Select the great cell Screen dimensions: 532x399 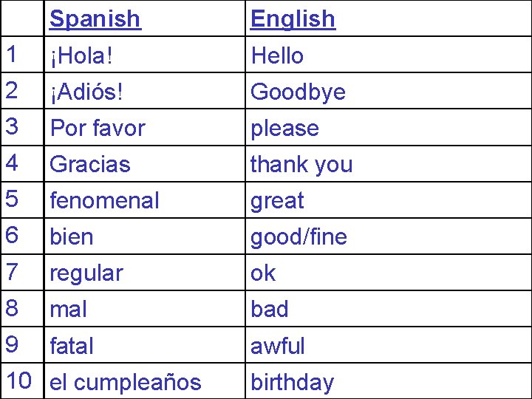277,200
